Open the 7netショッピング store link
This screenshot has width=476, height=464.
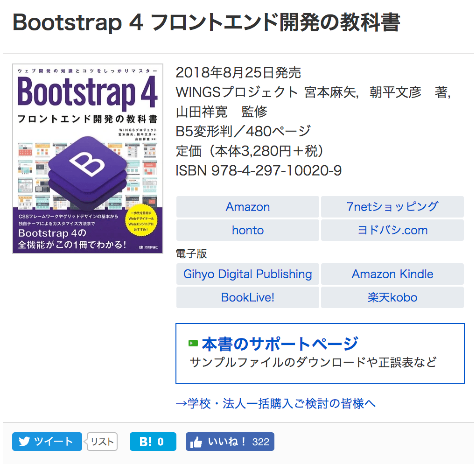[392, 207]
